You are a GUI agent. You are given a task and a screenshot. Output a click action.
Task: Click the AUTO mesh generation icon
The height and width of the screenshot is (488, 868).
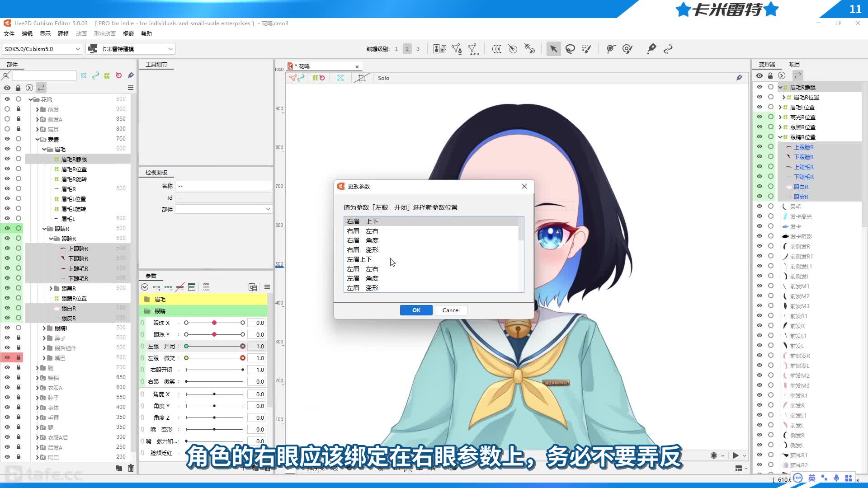pyautogui.click(x=473, y=49)
